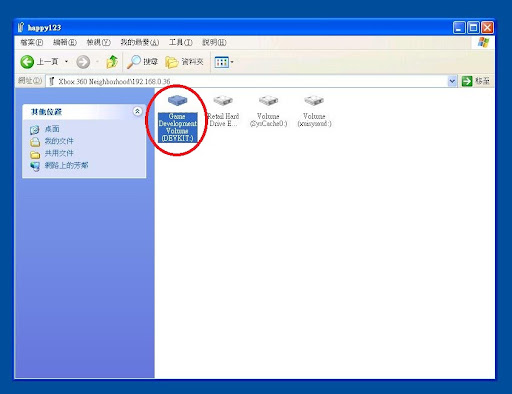
Task: Open the My Documents link
Action: tap(59, 141)
